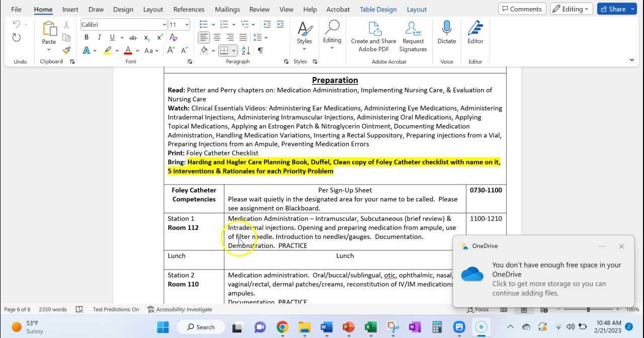Click the 2350 words count indicator
644x338 pixels.
(52, 309)
